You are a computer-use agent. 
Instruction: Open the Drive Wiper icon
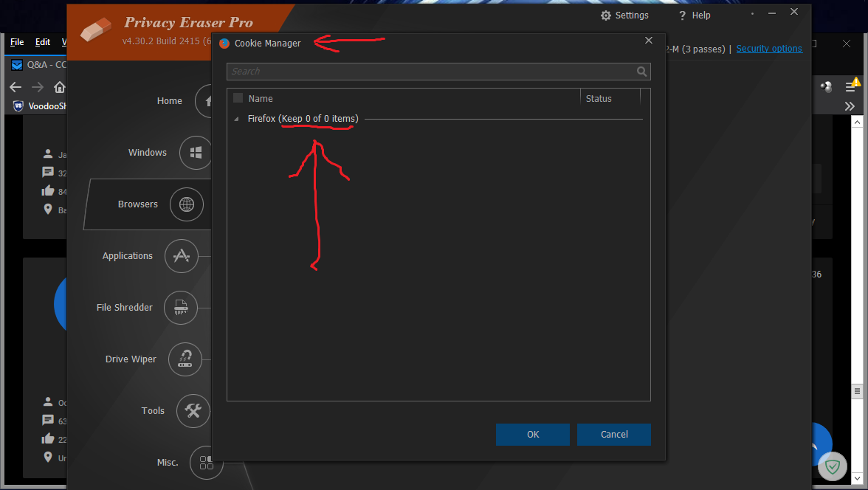(185, 359)
